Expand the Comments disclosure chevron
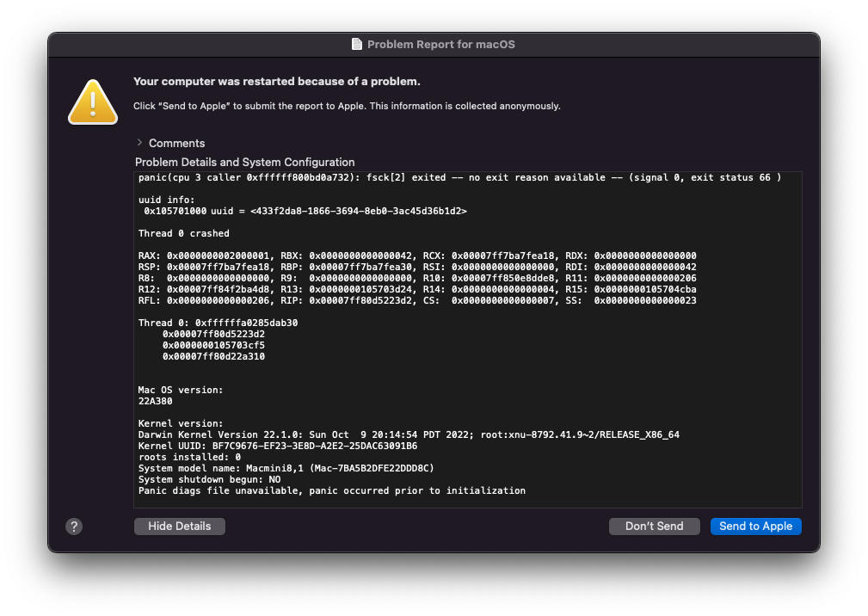This screenshot has width=868, height=616. tap(139, 143)
